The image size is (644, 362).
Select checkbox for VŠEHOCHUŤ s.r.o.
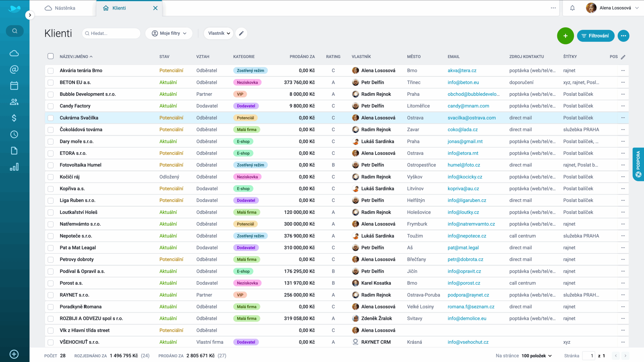[51, 342]
